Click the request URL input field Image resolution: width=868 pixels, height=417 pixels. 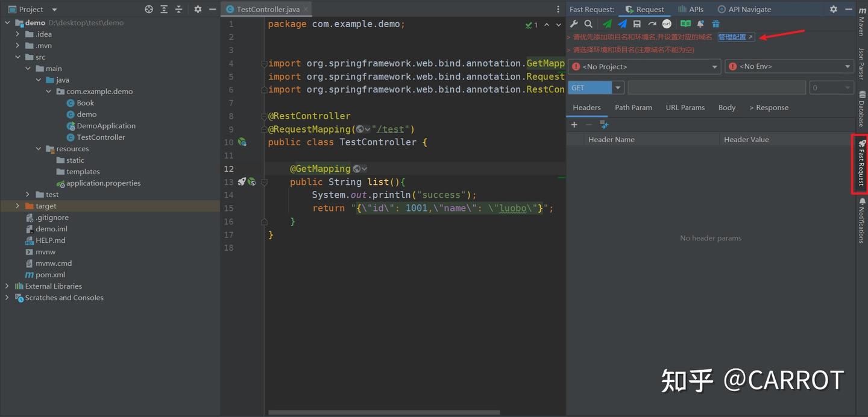(x=716, y=88)
